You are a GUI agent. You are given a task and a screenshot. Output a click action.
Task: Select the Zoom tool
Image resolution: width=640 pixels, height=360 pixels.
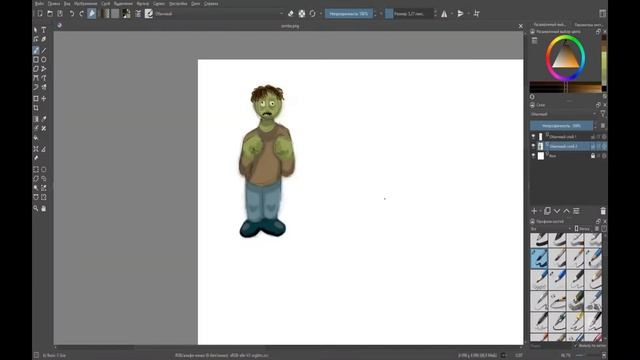[36, 208]
